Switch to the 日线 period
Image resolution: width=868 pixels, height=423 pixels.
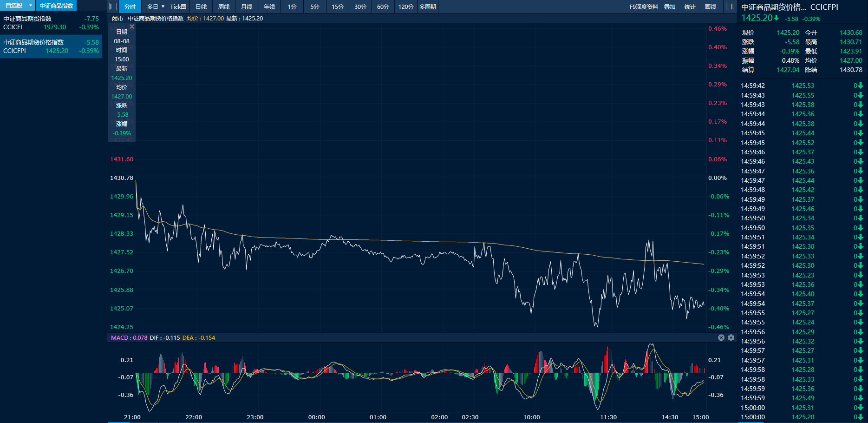tap(201, 7)
